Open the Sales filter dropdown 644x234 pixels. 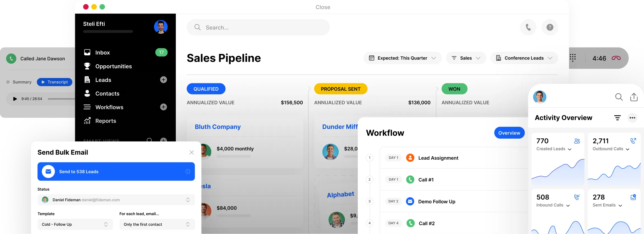click(466, 58)
